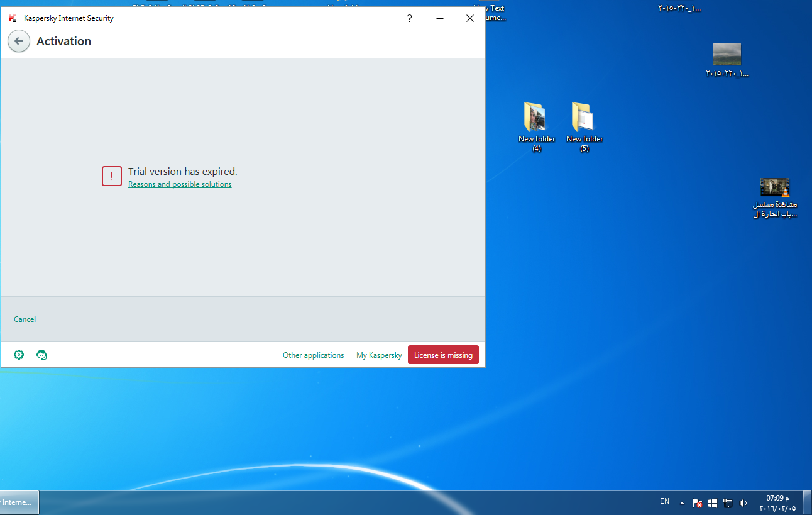Open the volume speaker tray icon
This screenshot has height=515, width=812.
tap(743, 503)
